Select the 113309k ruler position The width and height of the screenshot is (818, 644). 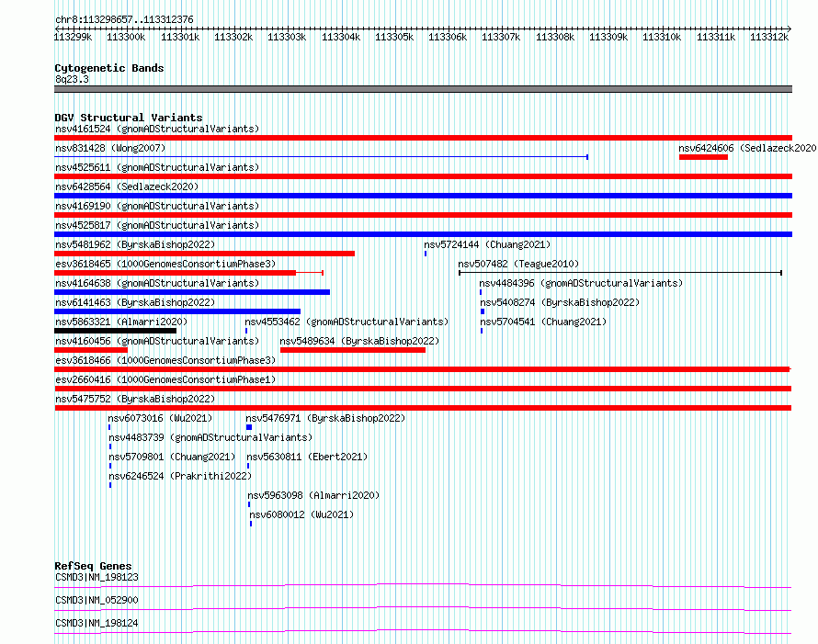click(608, 37)
